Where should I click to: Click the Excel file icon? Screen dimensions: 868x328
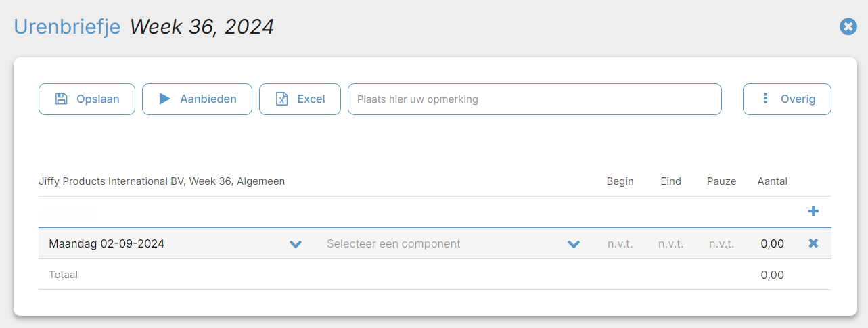[281, 99]
